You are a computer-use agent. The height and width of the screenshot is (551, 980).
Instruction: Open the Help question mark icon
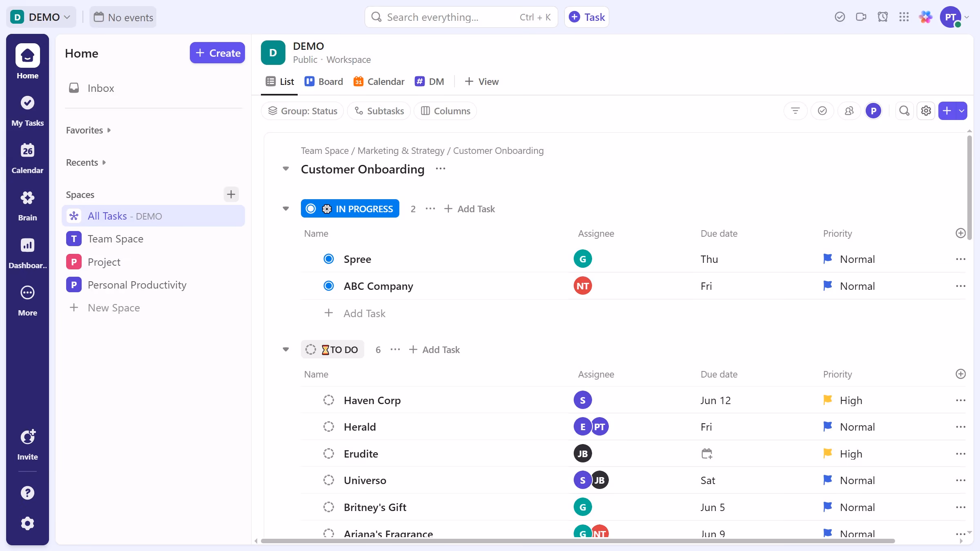27,493
